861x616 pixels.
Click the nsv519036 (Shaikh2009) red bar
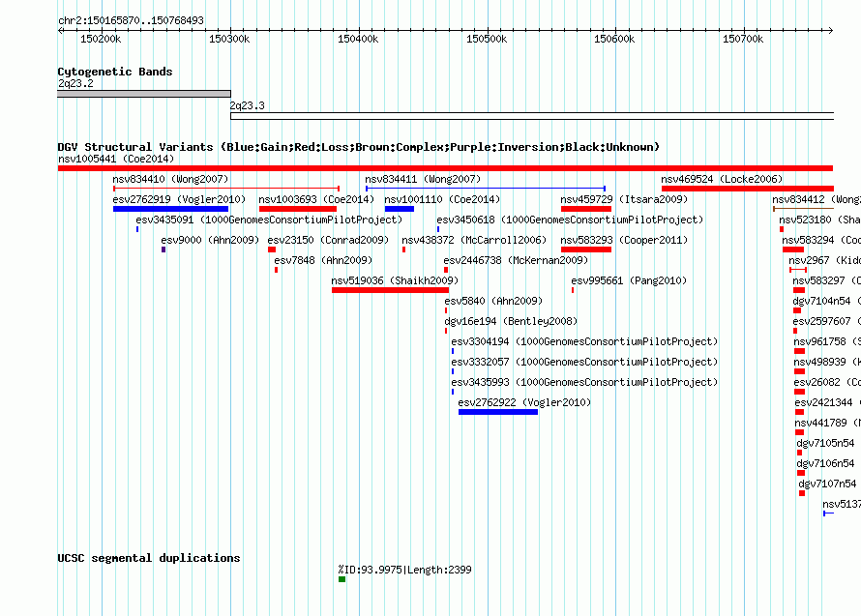tap(391, 290)
